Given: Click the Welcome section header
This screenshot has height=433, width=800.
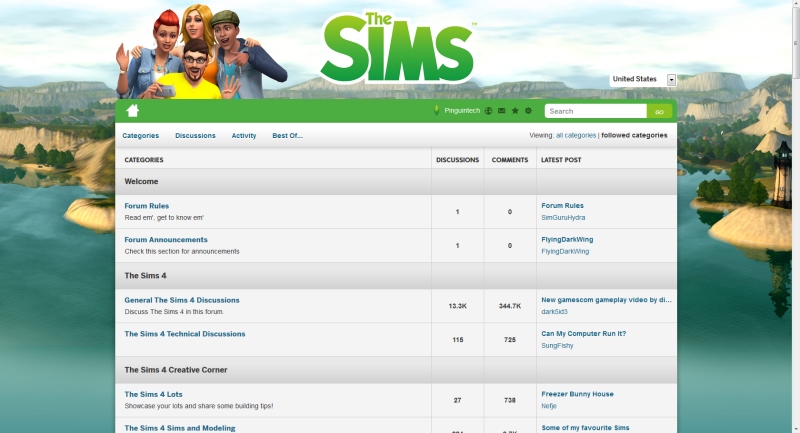Looking at the screenshot, I should coord(141,182).
